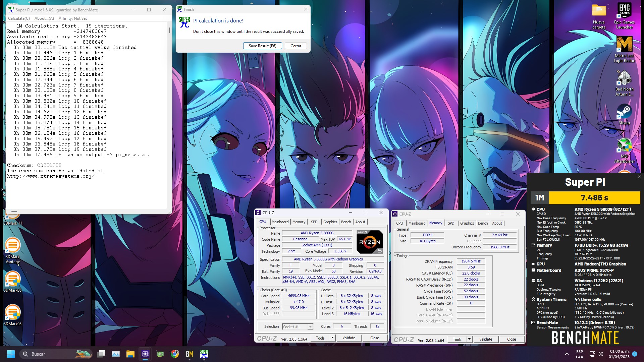644x362 pixels.
Task: Close the BenchMate Super PI result panel
Action: point(639,177)
